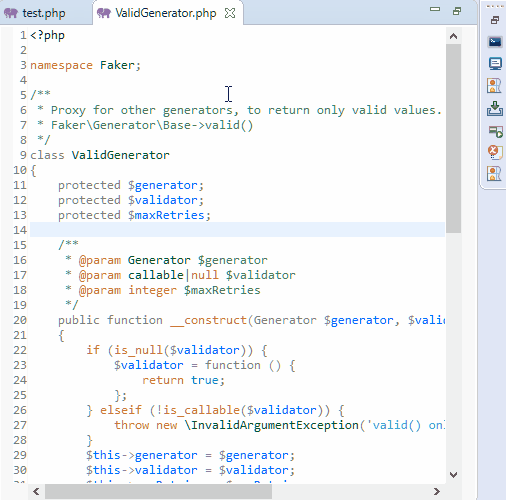Place cursor on empty highlighted line 14

pyautogui.click(x=237, y=230)
